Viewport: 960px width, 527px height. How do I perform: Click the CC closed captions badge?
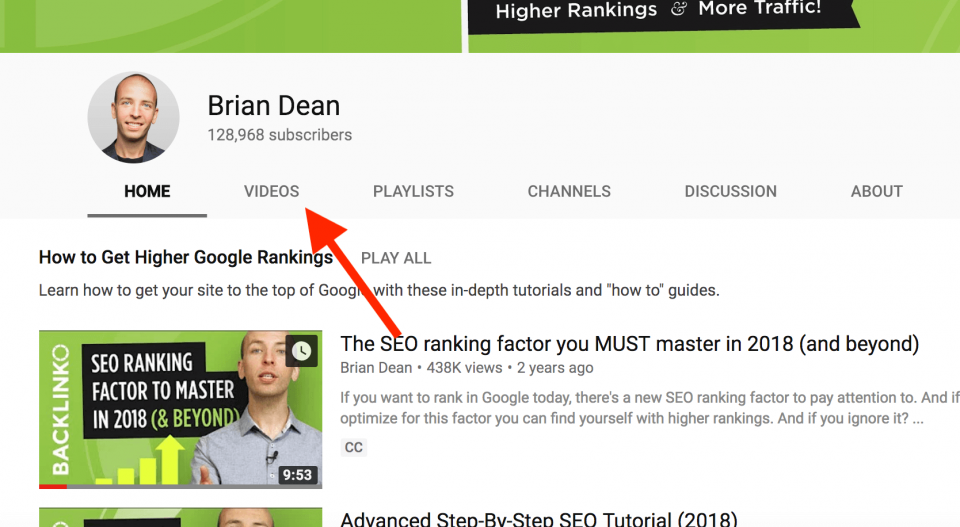(353, 447)
